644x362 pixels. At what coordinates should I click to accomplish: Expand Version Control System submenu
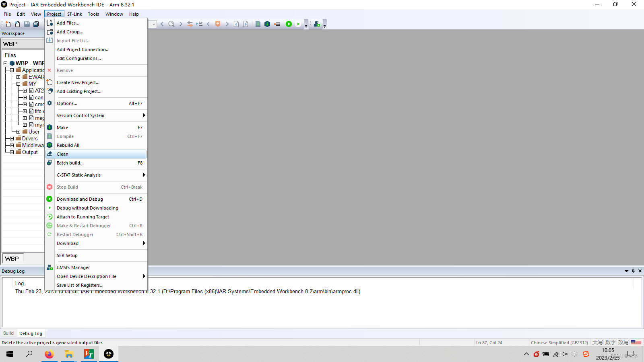tap(96, 115)
